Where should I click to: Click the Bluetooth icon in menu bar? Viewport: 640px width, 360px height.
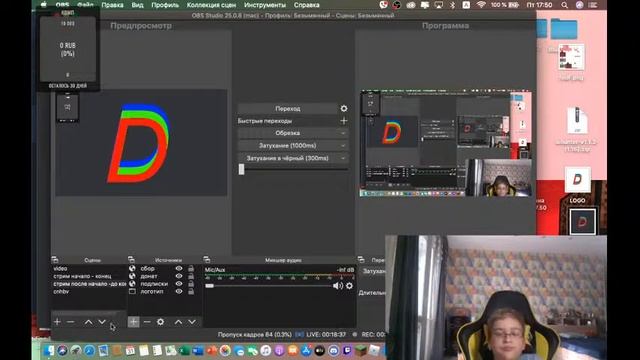tap(452, 5)
